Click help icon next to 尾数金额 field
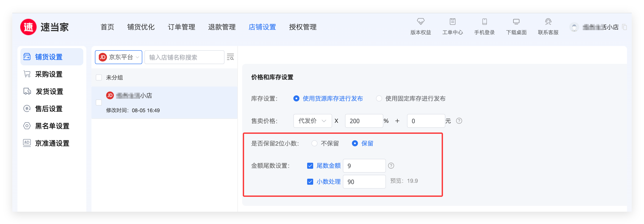Image resolution: width=644 pixels, height=224 pixels. point(391,166)
